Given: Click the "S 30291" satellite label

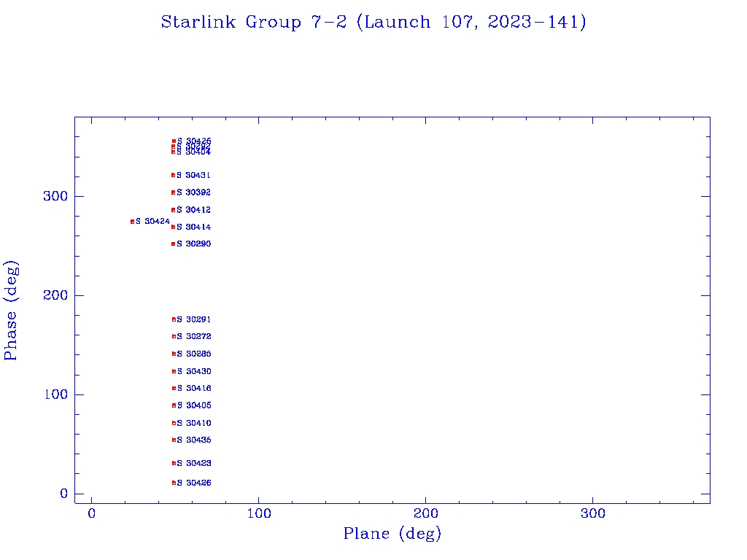Looking at the screenshot, I should click(x=193, y=319).
